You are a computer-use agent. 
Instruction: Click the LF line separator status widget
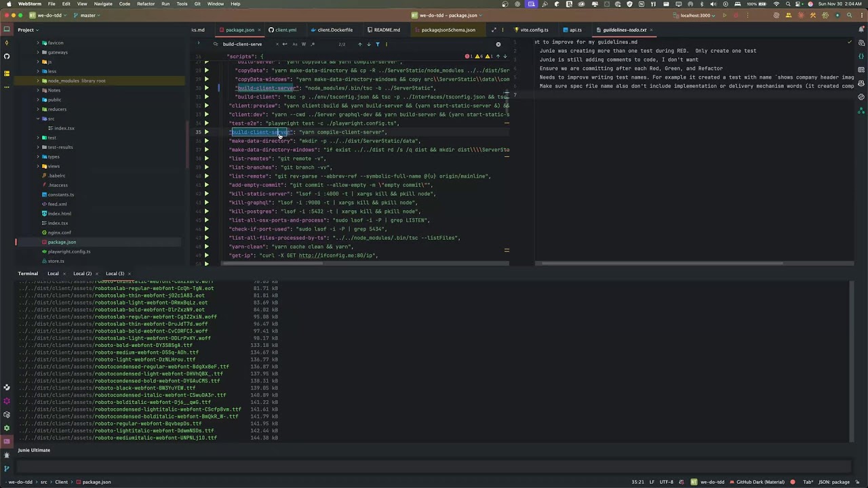click(652, 482)
